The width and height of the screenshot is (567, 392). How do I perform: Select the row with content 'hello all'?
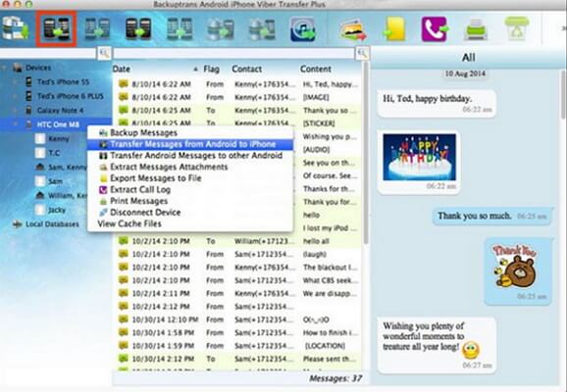(238, 241)
